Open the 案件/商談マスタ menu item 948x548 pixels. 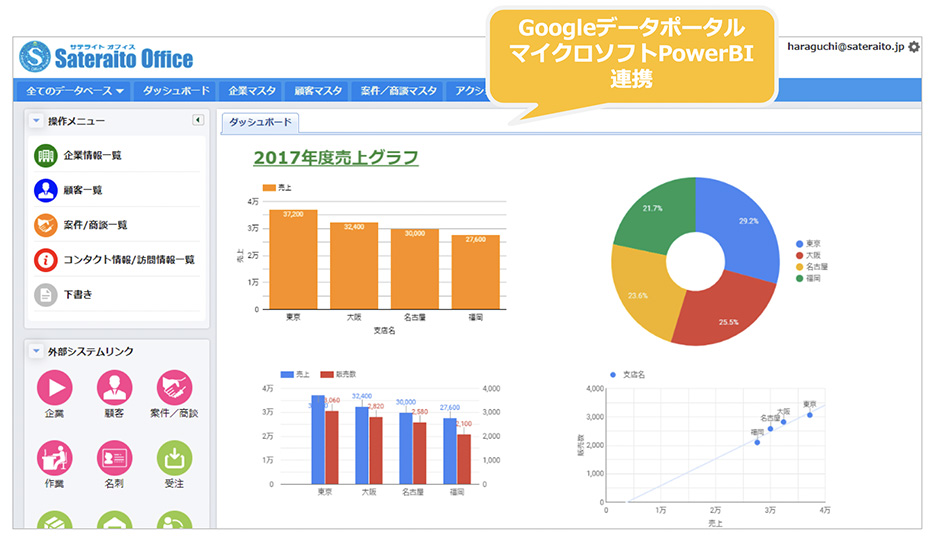coord(398,91)
